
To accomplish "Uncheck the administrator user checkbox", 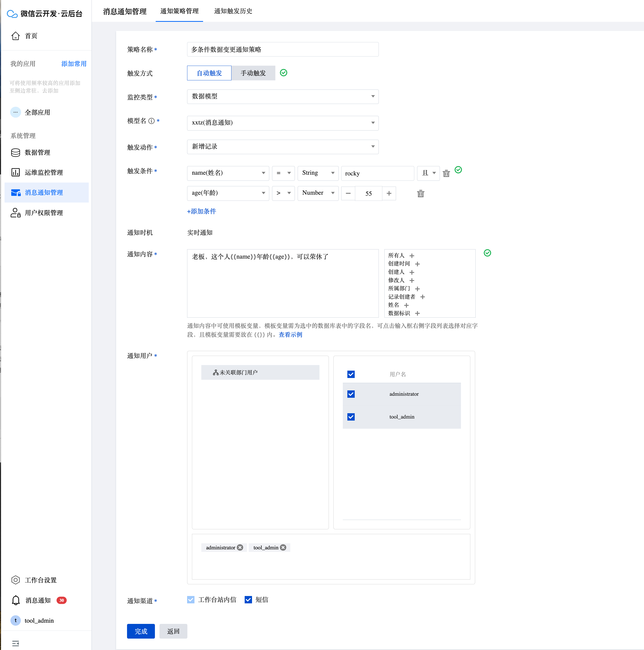I will [351, 394].
